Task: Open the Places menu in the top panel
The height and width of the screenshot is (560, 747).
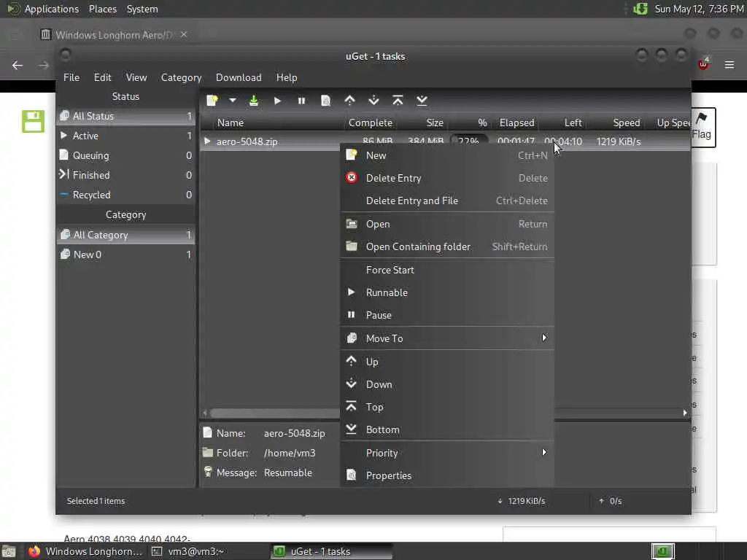Action: [x=102, y=9]
